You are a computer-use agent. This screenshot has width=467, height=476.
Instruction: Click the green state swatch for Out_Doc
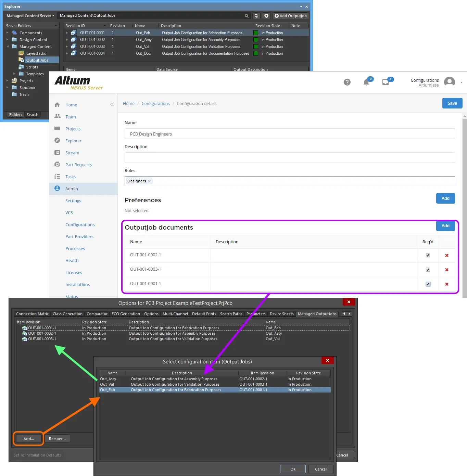[x=256, y=53]
